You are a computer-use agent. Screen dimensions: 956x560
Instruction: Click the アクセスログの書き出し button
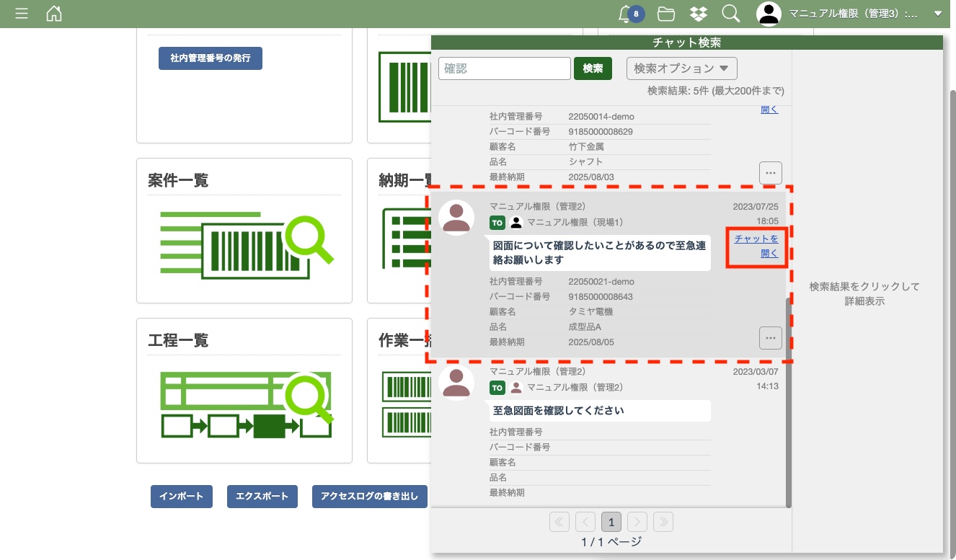pyautogui.click(x=369, y=497)
